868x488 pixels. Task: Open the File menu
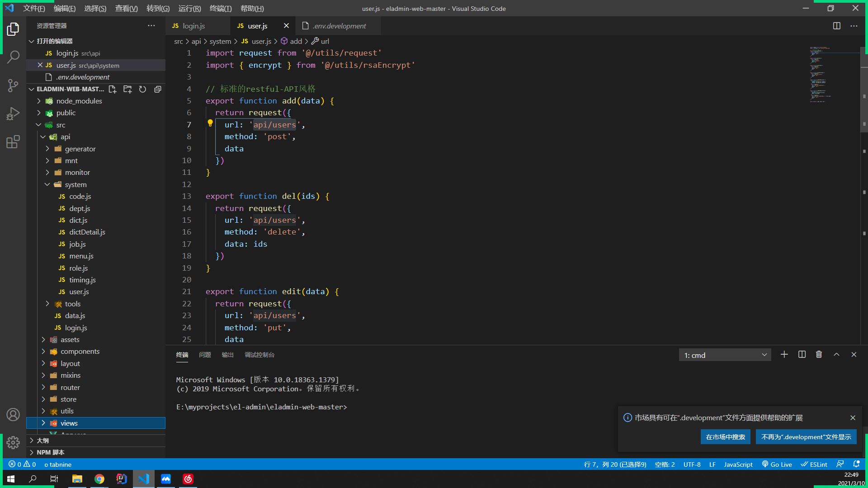(x=34, y=9)
